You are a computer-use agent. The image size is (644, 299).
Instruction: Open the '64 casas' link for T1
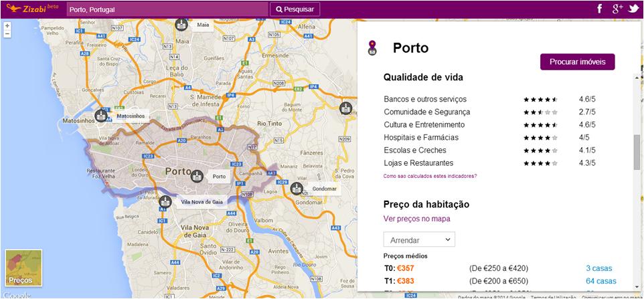click(x=601, y=281)
